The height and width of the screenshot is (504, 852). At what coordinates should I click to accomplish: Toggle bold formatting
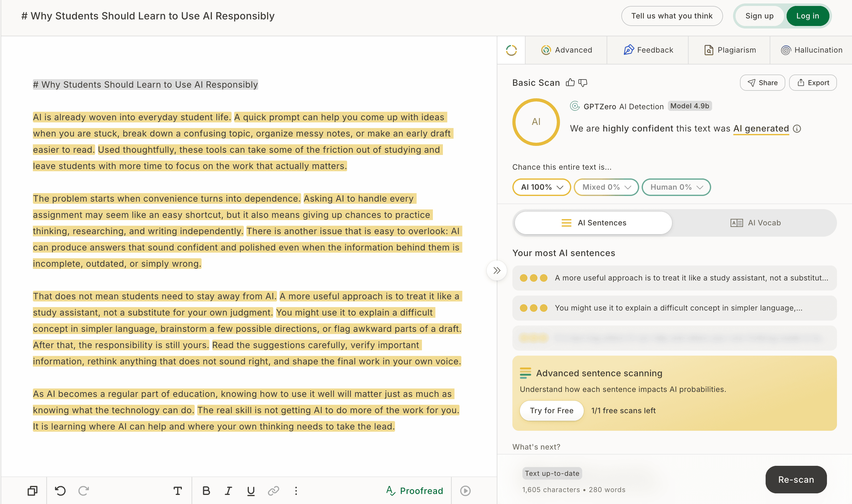click(x=206, y=491)
